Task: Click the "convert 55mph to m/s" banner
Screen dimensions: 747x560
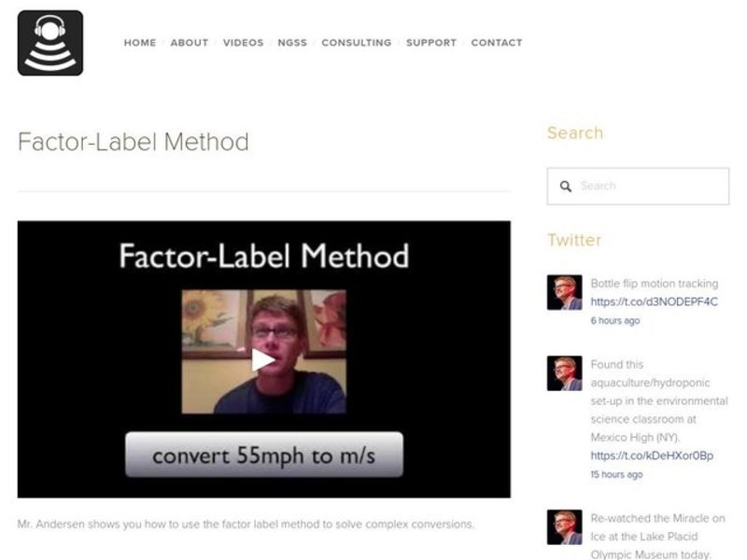Action: pos(264,455)
